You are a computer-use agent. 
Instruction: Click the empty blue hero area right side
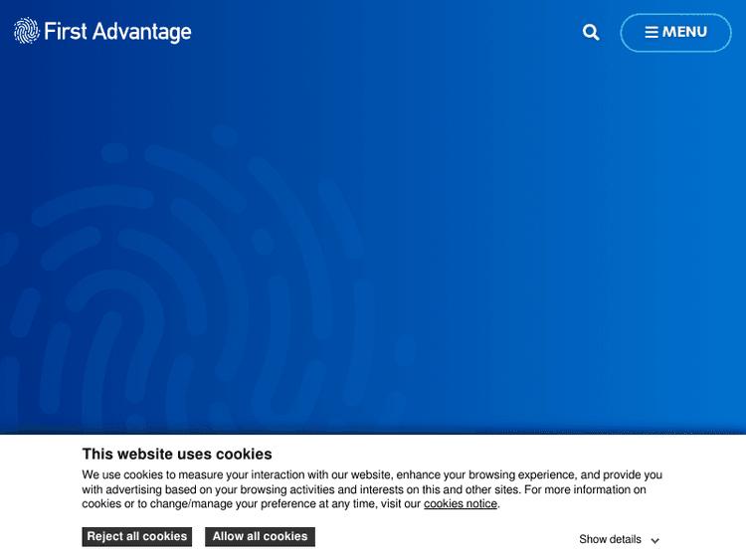pos(597,249)
